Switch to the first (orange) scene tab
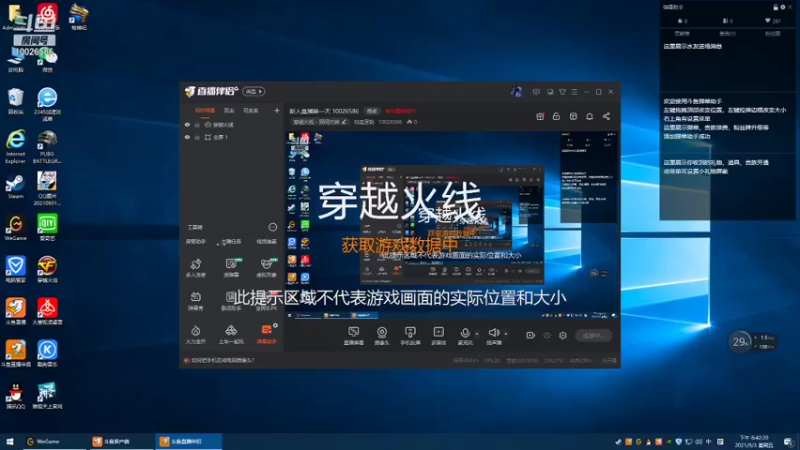The image size is (800, 450). click(x=205, y=110)
